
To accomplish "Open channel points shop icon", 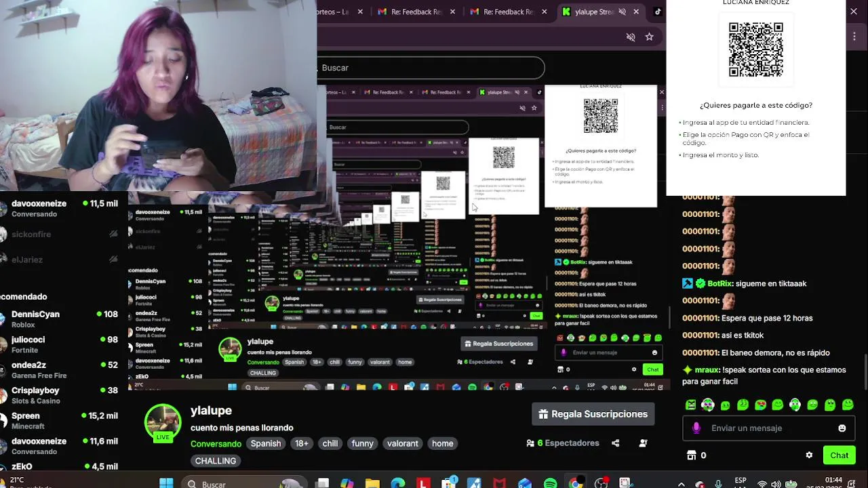I will 692,455.
